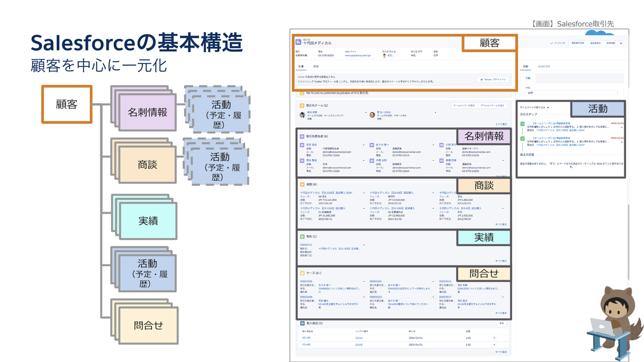Open case number 00003506

(x=306, y=282)
